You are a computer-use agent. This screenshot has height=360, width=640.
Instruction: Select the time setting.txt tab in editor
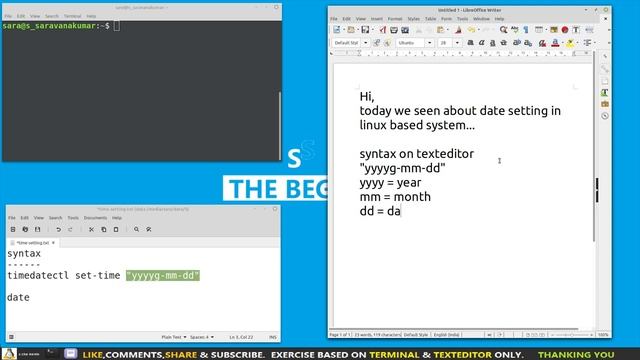[x=32, y=242]
